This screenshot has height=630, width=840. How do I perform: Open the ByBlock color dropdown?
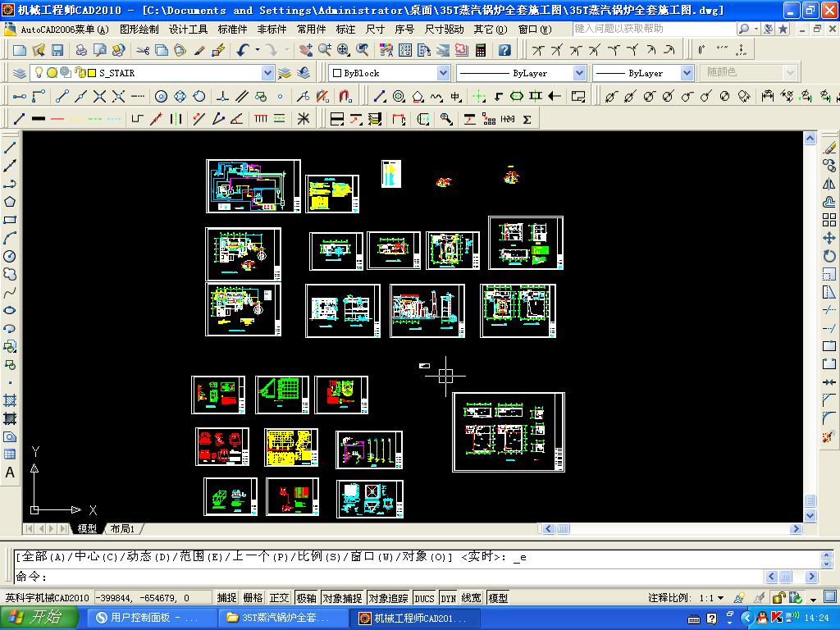443,73
